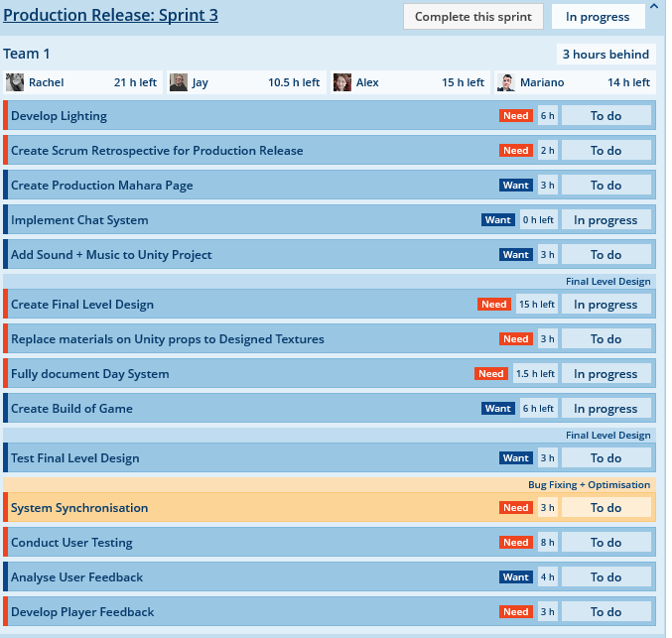Click Want tag on Analyse User Feedback
Image resolution: width=672 pixels, height=638 pixels.
click(515, 577)
